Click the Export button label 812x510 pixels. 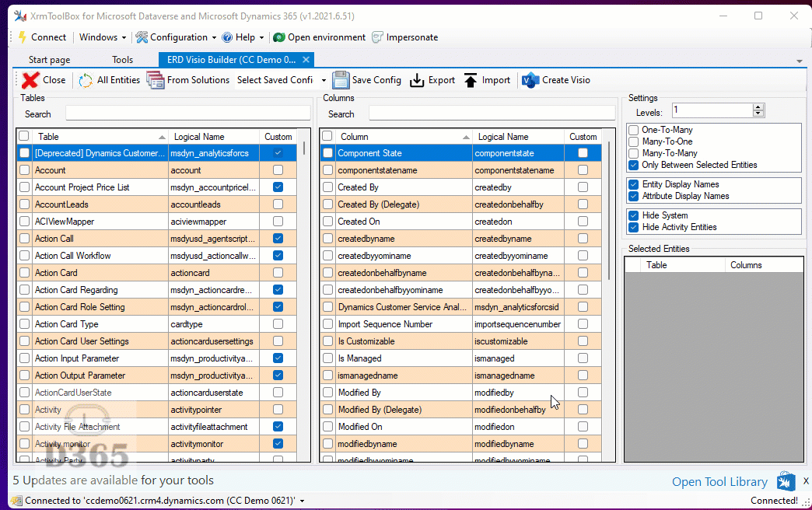point(441,80)
